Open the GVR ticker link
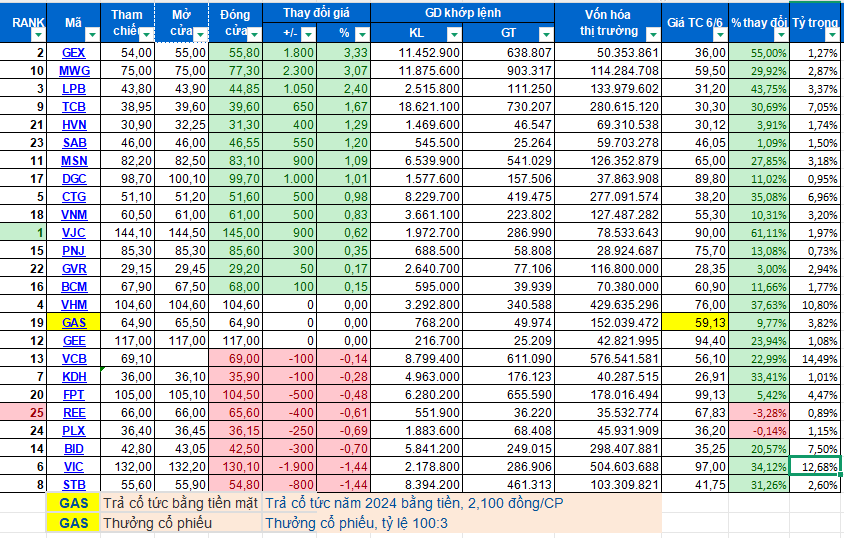Viewport: 844px width, 538px height. click(x=74, y=268)
